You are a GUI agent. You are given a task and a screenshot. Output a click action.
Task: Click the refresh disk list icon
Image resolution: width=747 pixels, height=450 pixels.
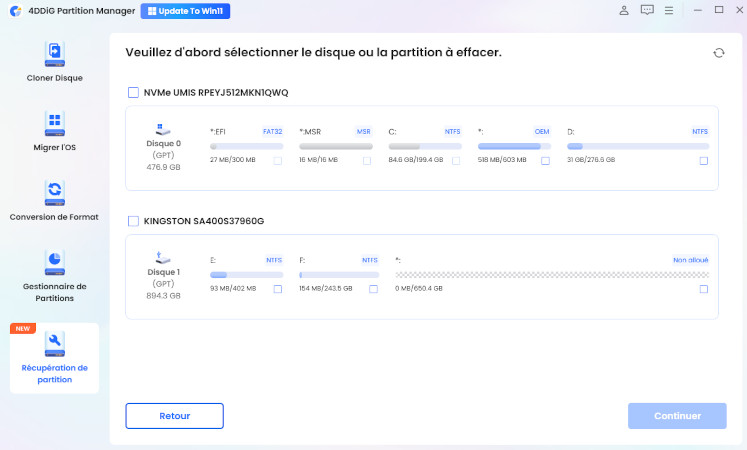pos(719,53)
